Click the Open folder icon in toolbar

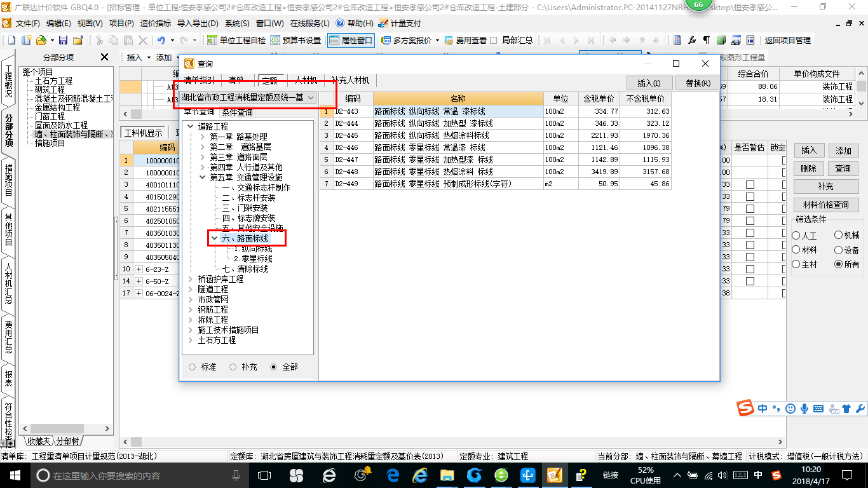point(41,40)
